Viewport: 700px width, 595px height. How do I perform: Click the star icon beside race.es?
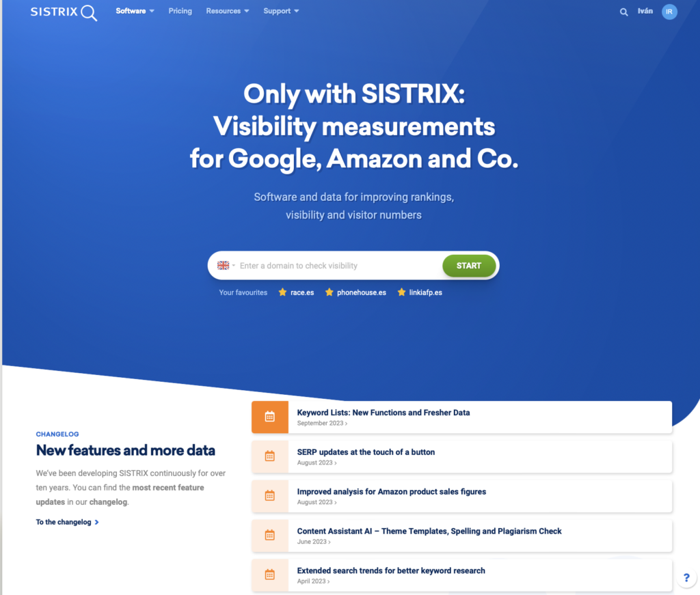pos(282,292)
